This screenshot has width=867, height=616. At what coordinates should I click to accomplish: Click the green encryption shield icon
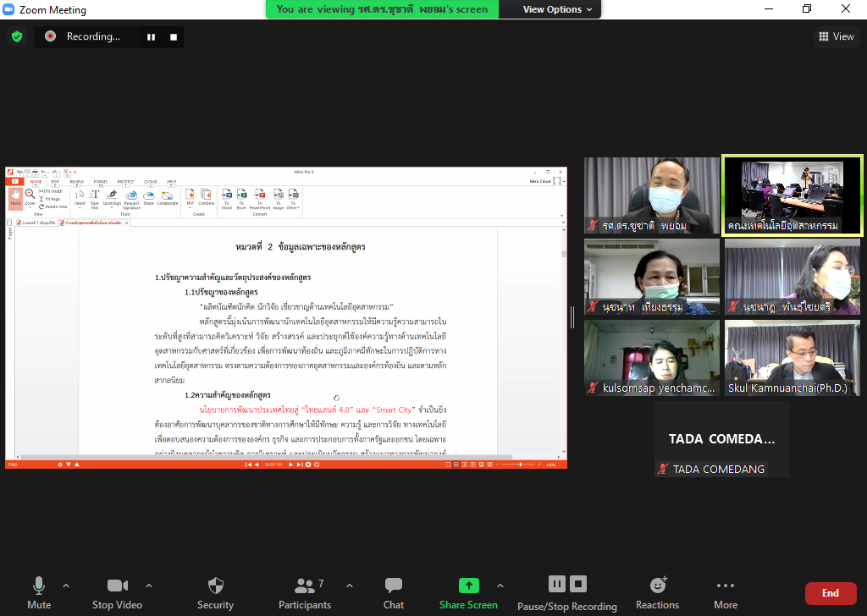(17, 37)
